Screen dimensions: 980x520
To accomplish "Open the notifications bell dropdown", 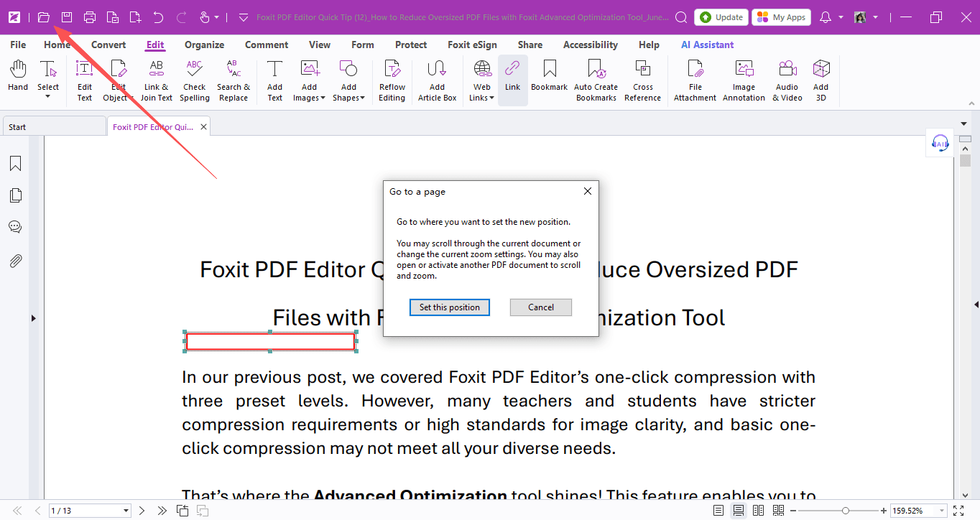I will pyautogui.click(x=841, y=17).
